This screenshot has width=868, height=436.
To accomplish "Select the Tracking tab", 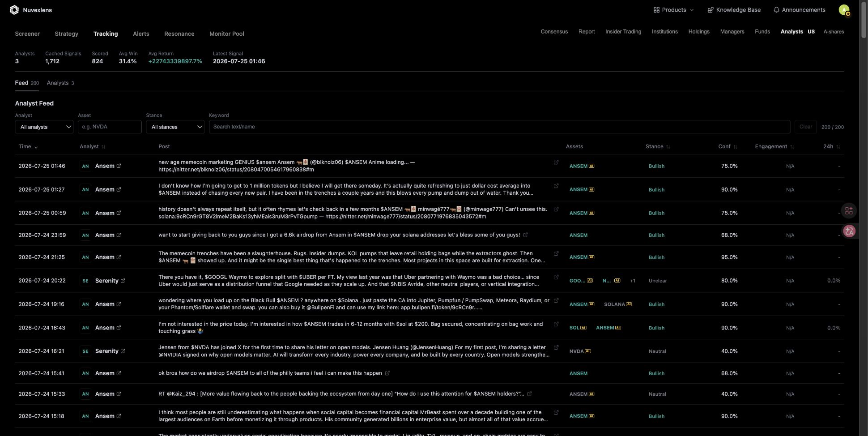I will pos(106,34).
